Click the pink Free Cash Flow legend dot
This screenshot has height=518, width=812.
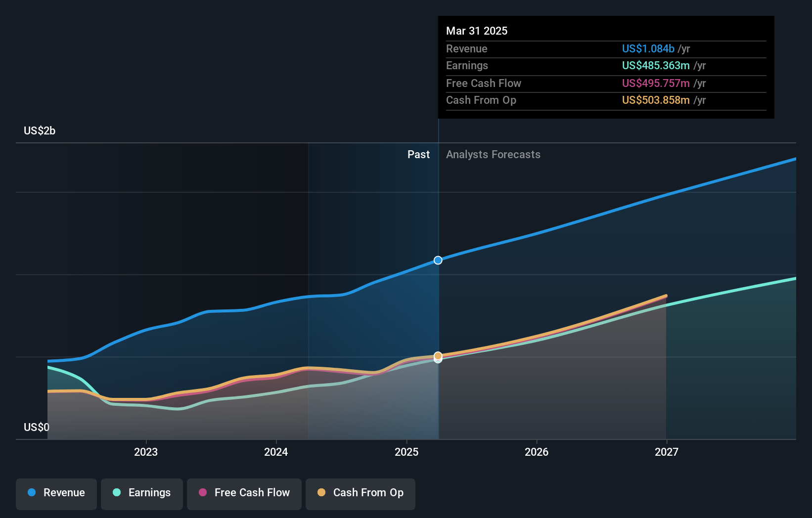(203, 492)
